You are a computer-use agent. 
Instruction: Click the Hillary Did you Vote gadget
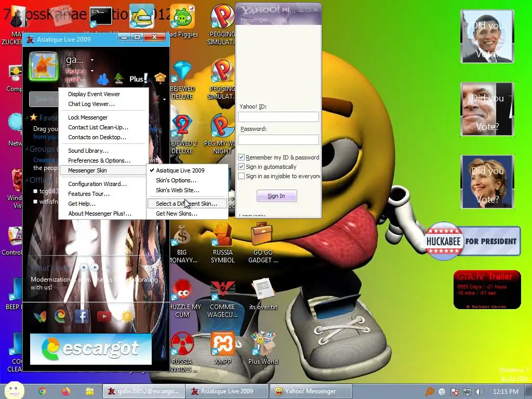click(487, 182)
